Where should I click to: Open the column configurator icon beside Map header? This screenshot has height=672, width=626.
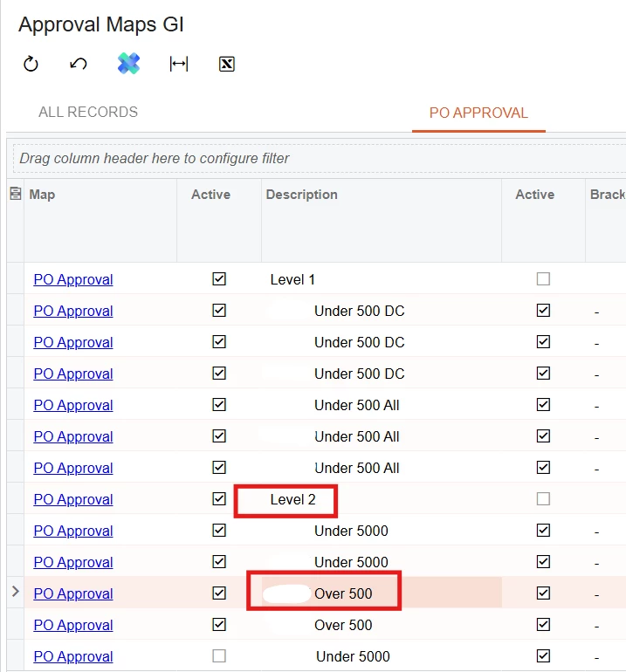point(16,194)
